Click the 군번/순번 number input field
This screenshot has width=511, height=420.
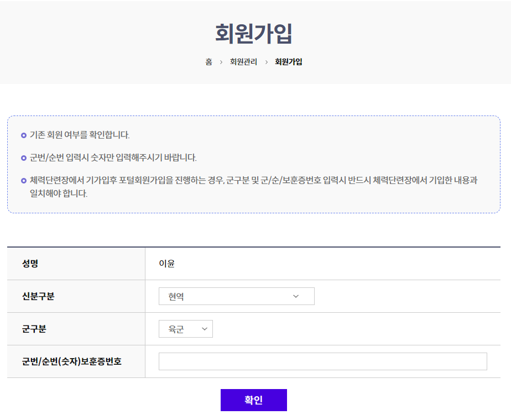322,361
